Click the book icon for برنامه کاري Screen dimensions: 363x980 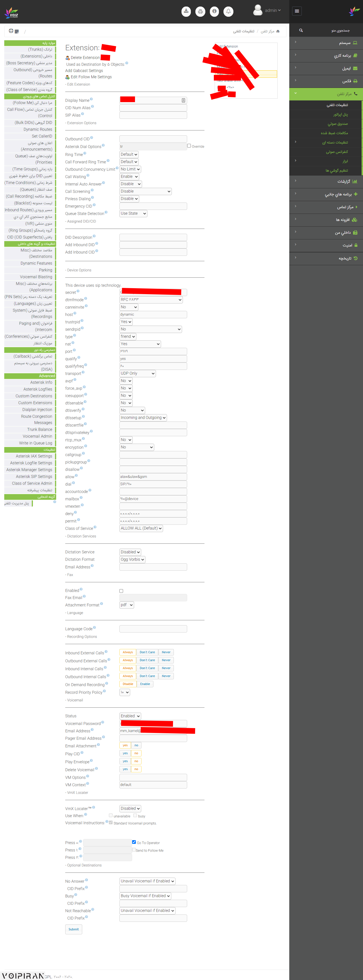click(x=355, y=56)
